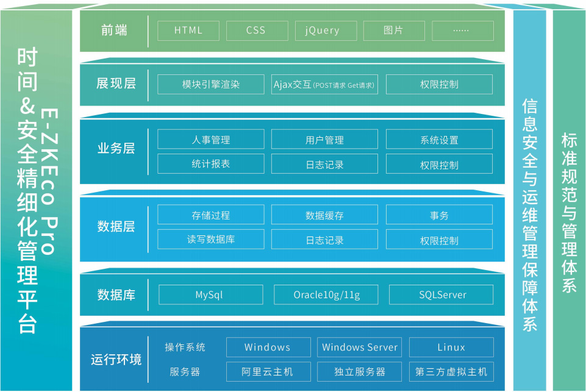Open the 系统设置 box
The height and width of the screenshot is (392, 586).
[439, 140]
